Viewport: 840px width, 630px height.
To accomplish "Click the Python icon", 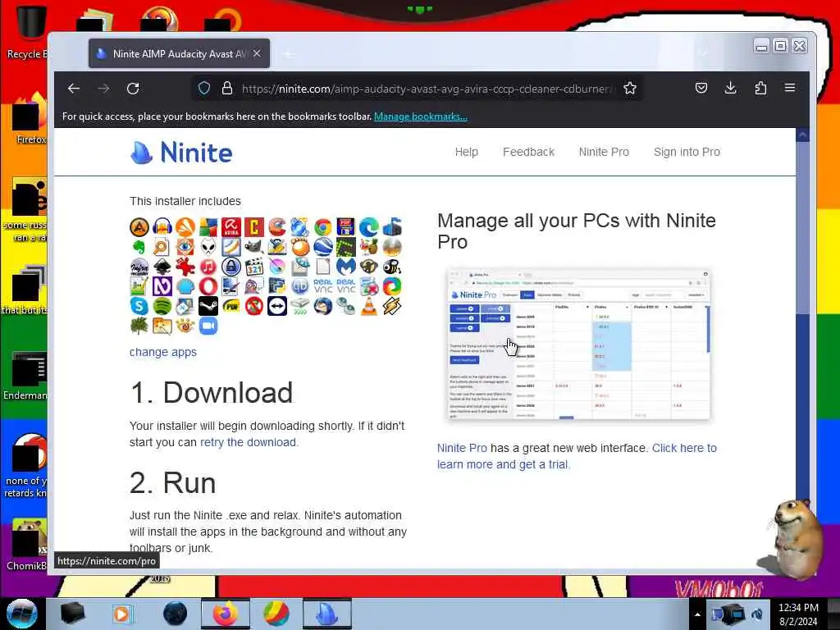I will point(277,286).
